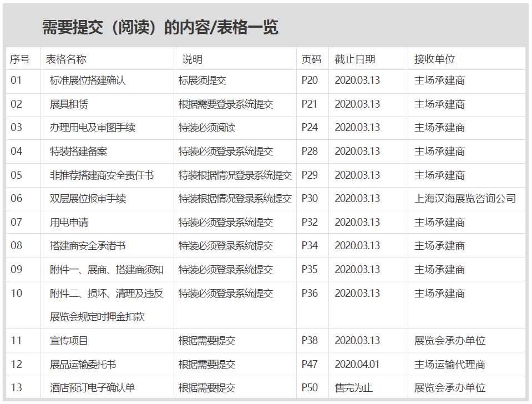Click the '截止日期' column header

[354, 59]
